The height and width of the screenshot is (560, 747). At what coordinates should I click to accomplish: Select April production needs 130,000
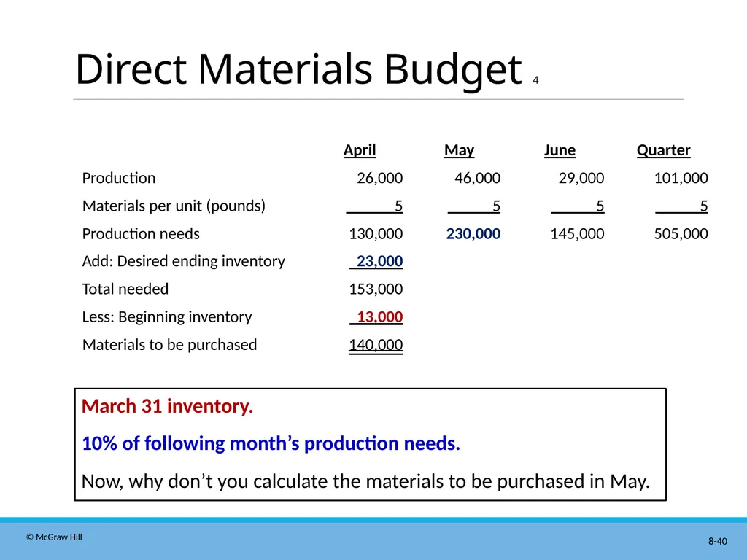[x=376, y=234]
